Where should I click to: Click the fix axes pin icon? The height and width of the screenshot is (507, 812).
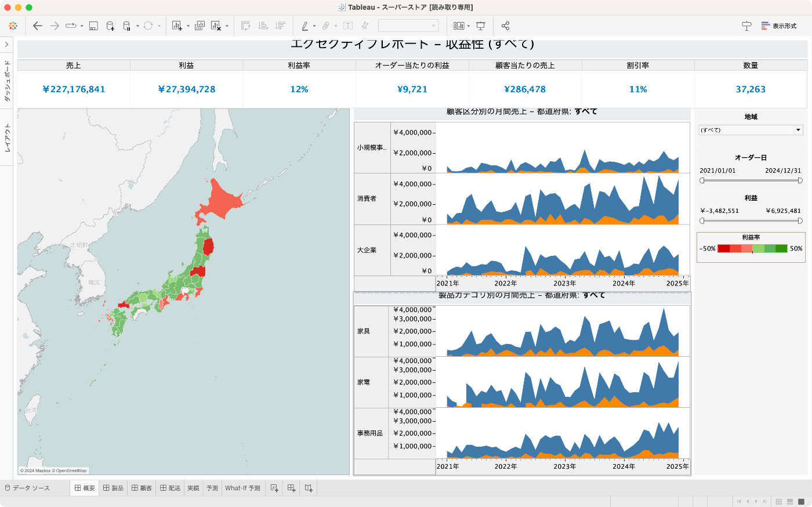(x=365, y=26)
